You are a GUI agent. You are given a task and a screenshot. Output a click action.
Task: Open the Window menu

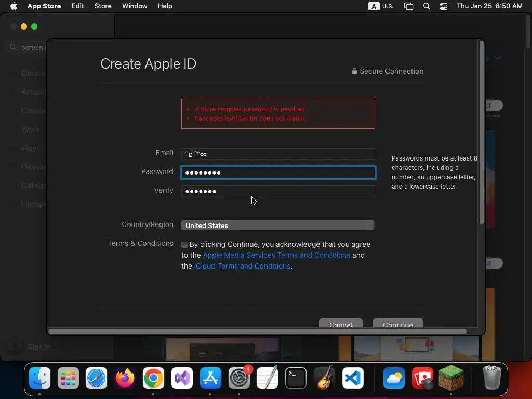135,6
